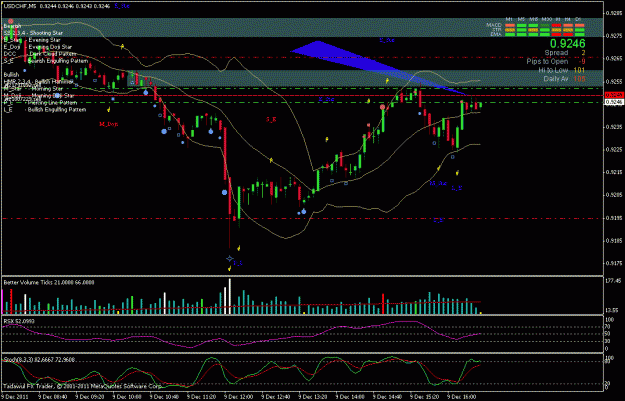Click the USDCHF,M5 chart title
The height and width of the screenshot is (401, 625).
pyautogui.click(x=19, y=6)
